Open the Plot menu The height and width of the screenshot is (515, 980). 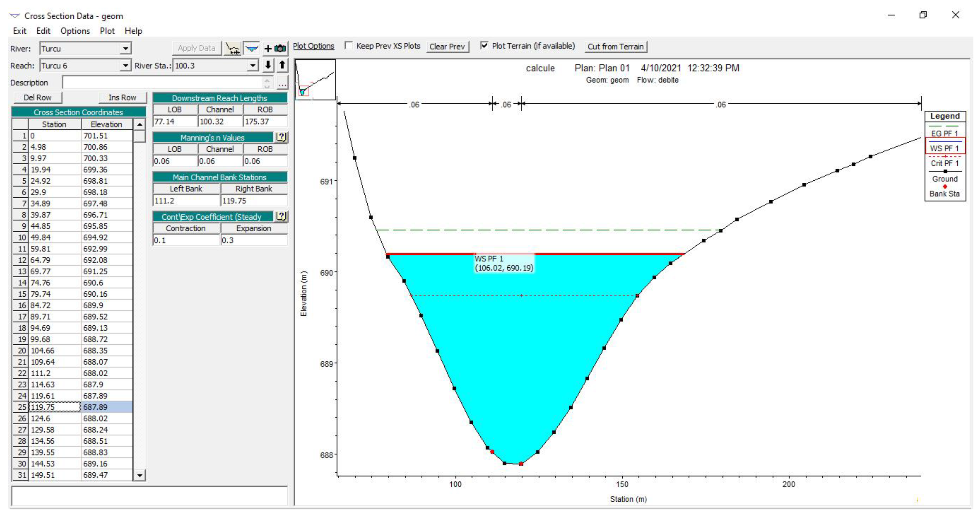coord(107,31)
